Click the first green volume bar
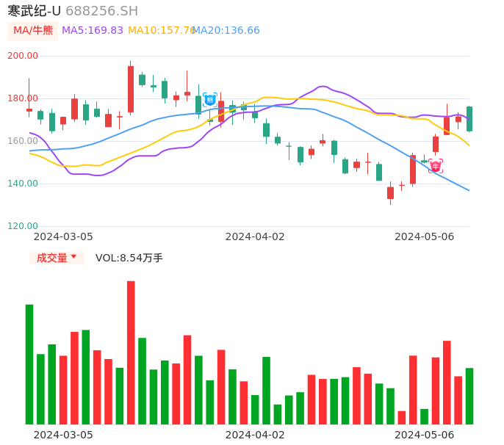Image resolution: width=504 pixels, height=445 pixels. 29,364
